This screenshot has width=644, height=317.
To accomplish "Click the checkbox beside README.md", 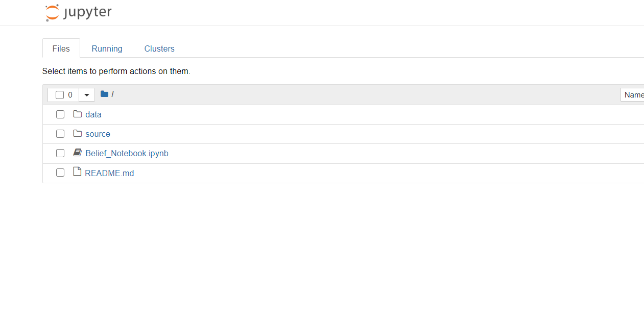I will click(x=60, y=172).
